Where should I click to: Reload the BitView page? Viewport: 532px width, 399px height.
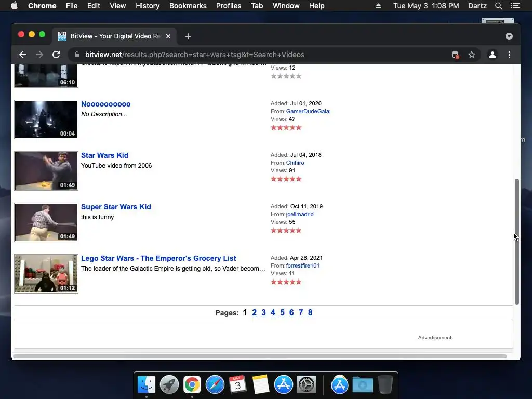click(56, 55)
